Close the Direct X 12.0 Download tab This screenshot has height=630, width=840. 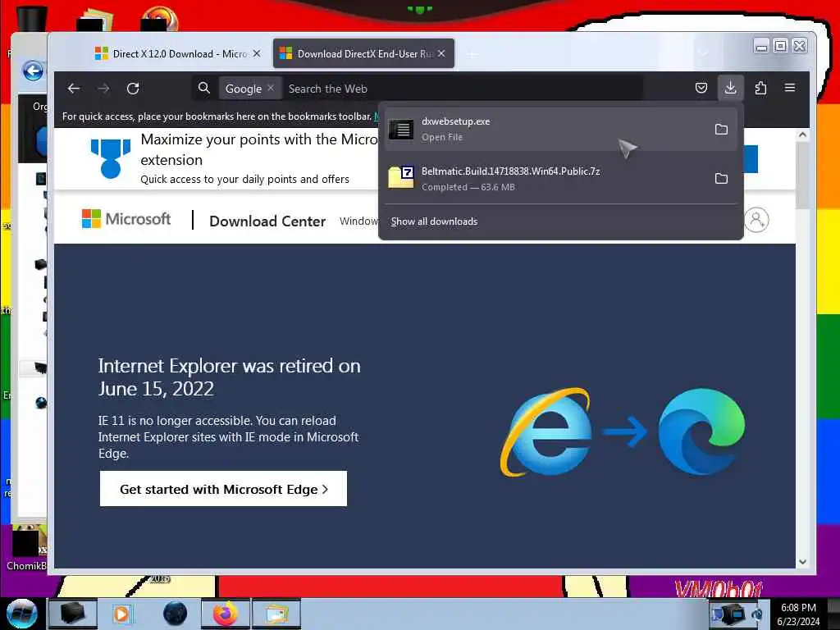click(257, 53)
